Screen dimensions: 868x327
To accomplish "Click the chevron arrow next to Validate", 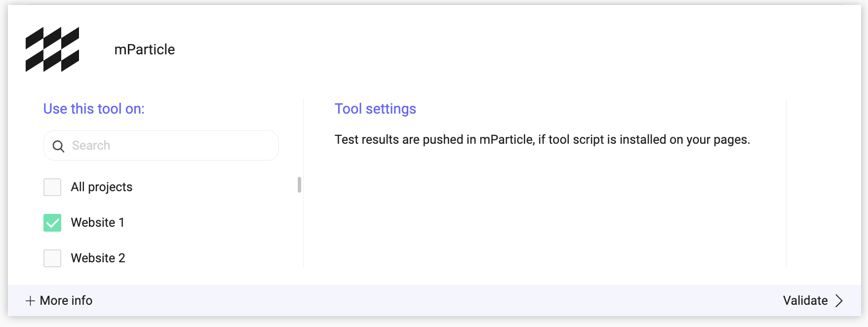I will coord(839,301).
